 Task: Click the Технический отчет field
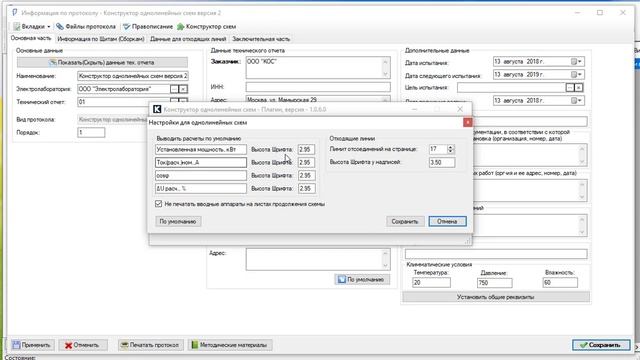(123, 102)
